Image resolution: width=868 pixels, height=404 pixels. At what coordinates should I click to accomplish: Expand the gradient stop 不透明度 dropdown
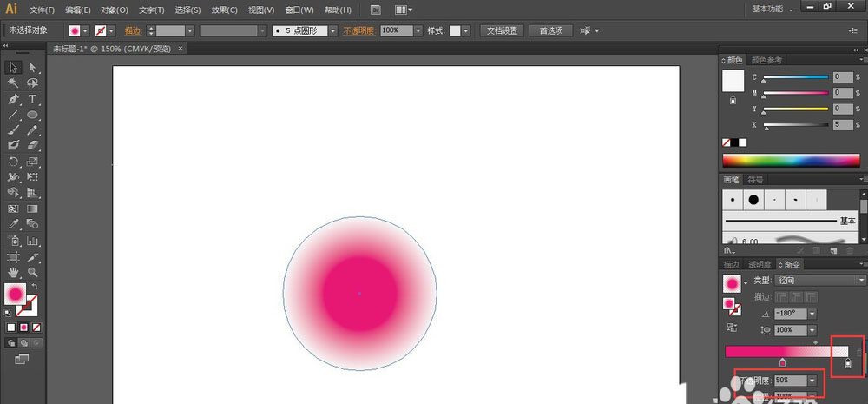812,381
